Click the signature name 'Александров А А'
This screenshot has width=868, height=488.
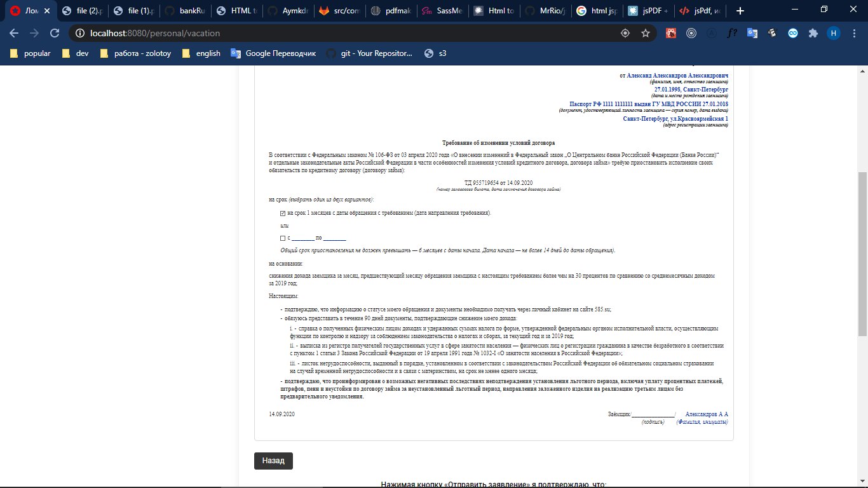click(707, 414)
